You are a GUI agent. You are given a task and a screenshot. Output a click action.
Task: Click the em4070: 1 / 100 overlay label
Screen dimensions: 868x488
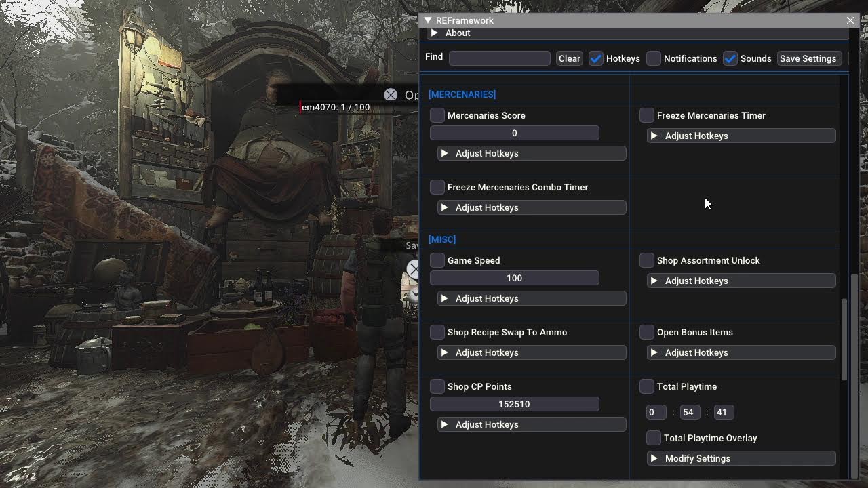point(336,107)
